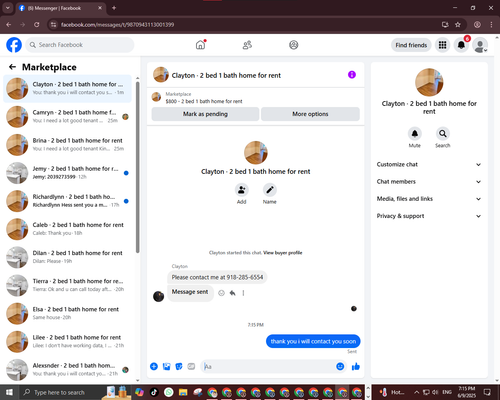Click the conversation list scrollbar
Image resolution: width=500 pixels, height=400 pixels.
(138, 167)
